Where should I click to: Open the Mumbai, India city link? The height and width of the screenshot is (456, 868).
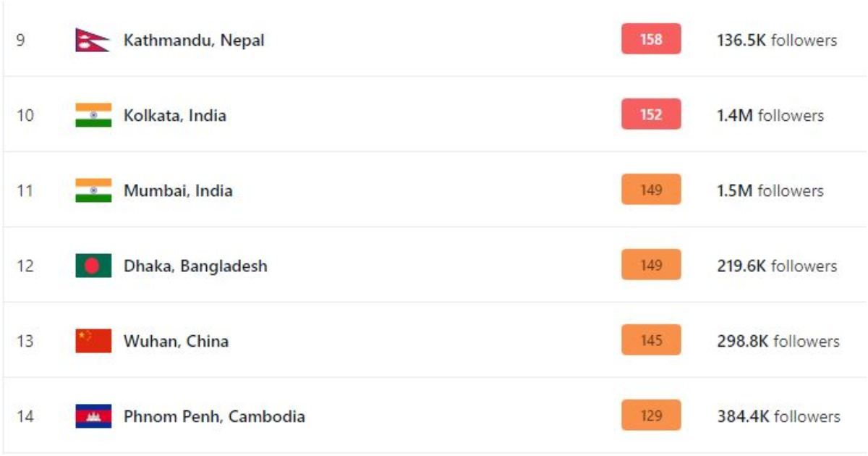(x=178, y=191)
